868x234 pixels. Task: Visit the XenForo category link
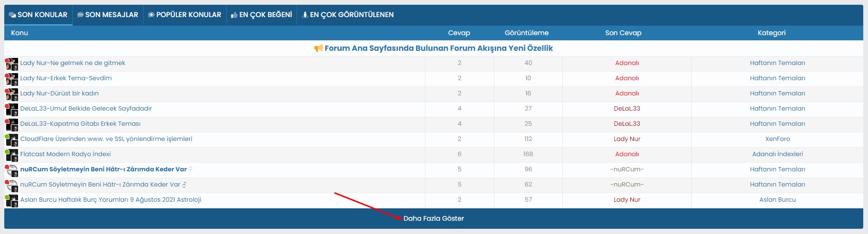[x=777, y=139]
